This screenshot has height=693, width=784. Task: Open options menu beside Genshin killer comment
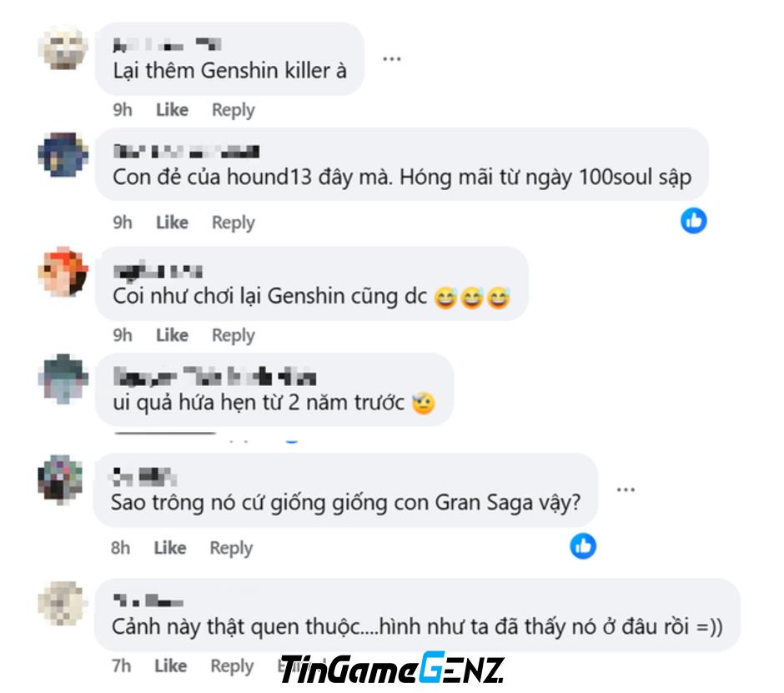pyautogui.click(x=391, y=59)
